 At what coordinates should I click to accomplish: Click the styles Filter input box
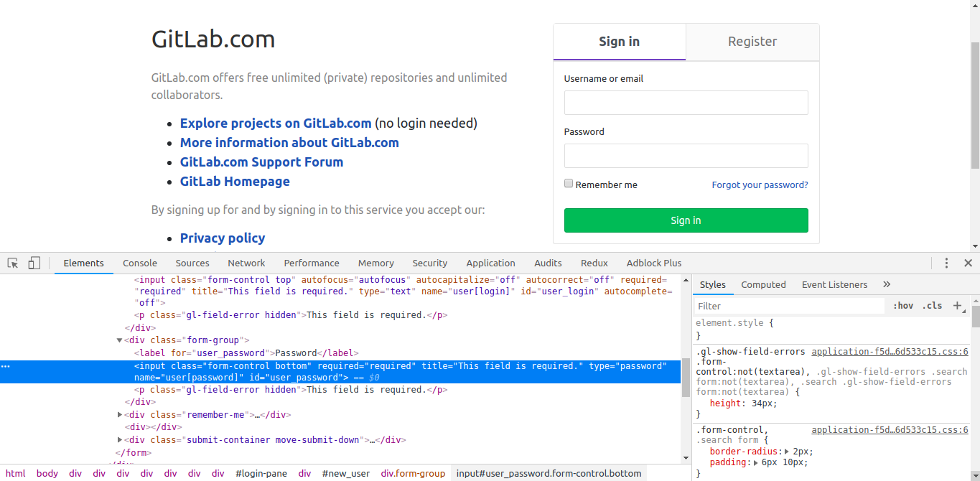tap(790, 306)
